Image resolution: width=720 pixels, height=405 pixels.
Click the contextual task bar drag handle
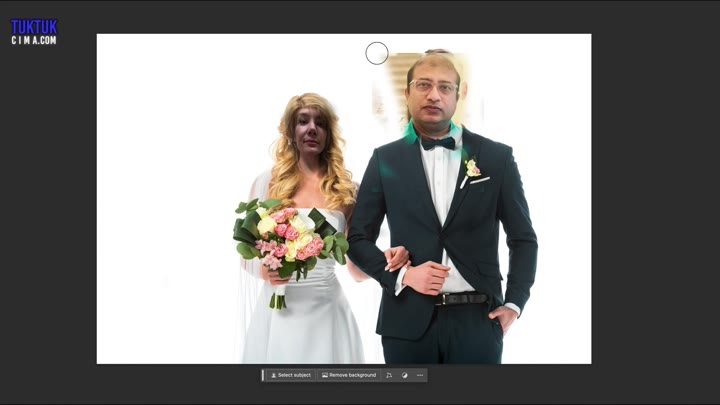(264, 375)
